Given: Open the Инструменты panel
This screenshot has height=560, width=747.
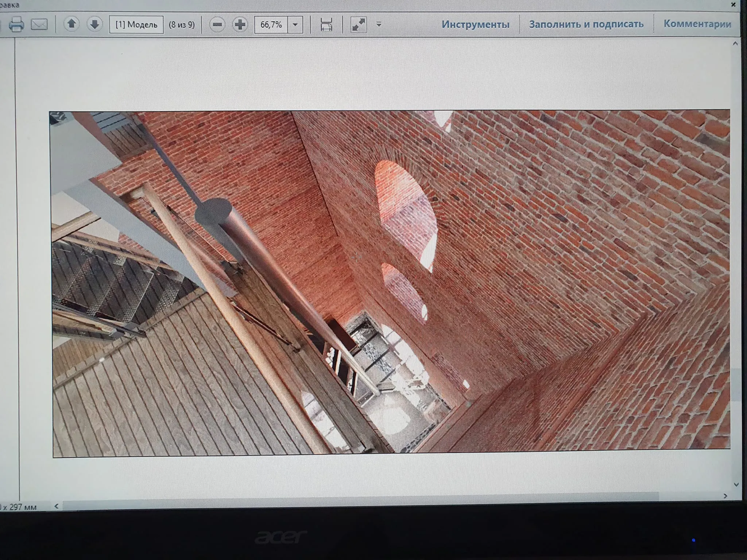Looking at the screenshot, I should (x=475, y=24).
